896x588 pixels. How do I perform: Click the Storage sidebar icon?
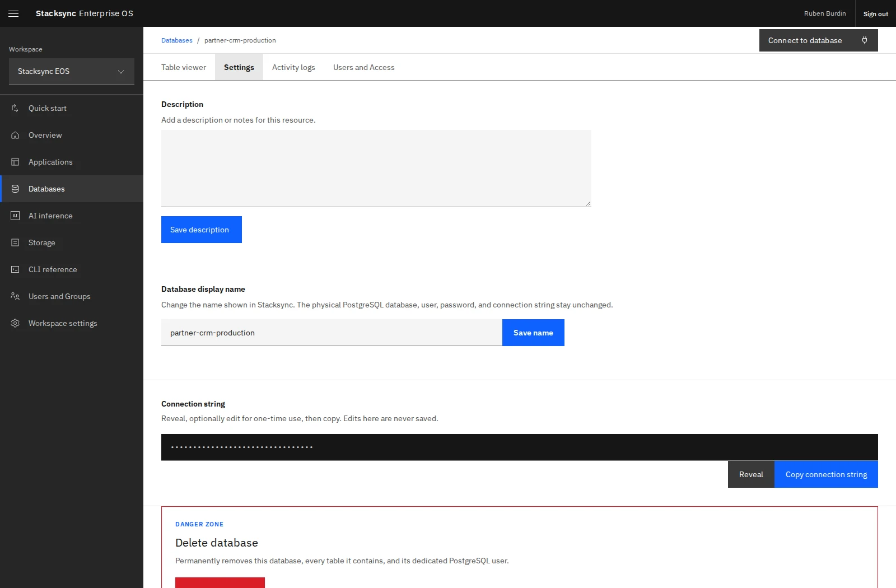coord(15,242)
